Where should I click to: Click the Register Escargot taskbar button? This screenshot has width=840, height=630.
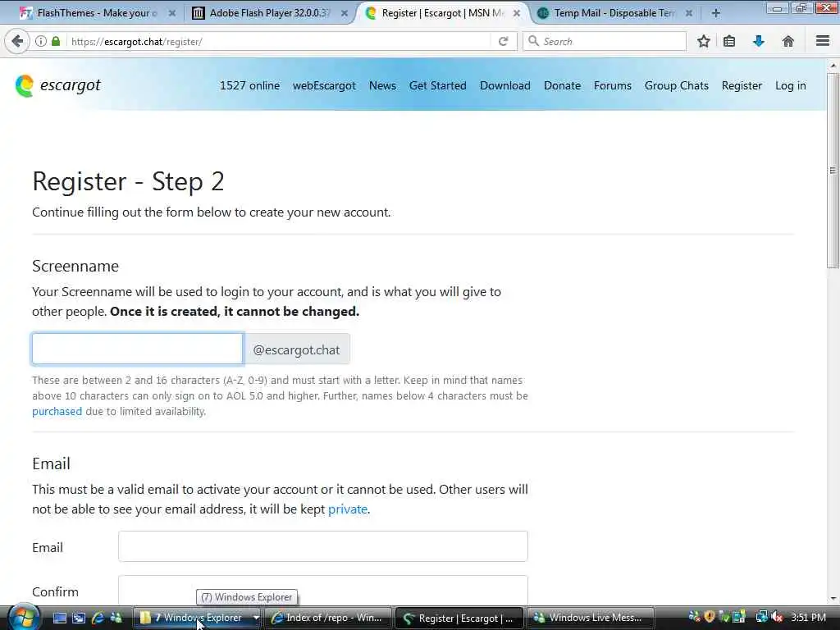coord(459,618)
